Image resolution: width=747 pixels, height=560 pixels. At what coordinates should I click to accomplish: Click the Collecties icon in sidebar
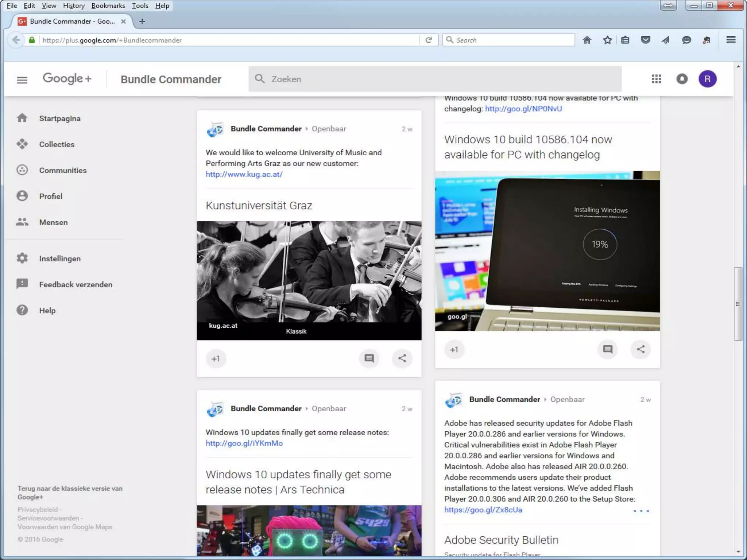[x=22, y=144]
